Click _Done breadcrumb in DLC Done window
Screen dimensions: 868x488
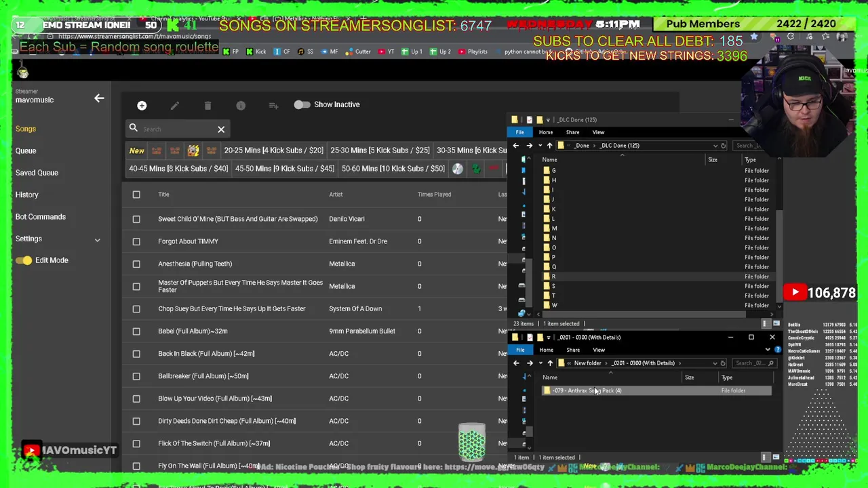click(x=582, y=146)
